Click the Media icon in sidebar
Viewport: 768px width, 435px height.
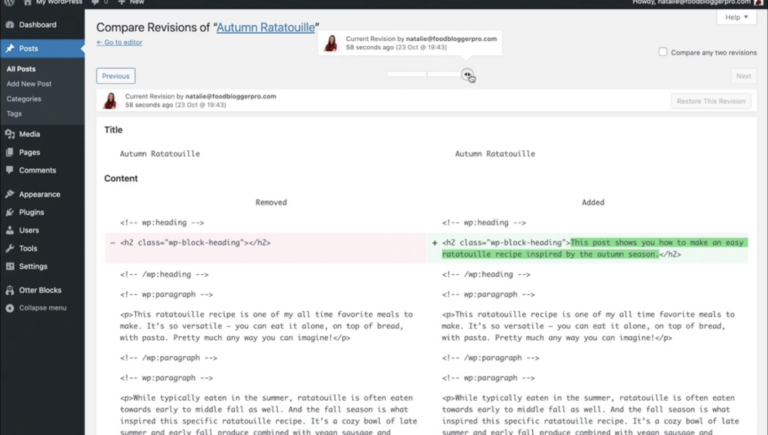click(x=10, y=134)
